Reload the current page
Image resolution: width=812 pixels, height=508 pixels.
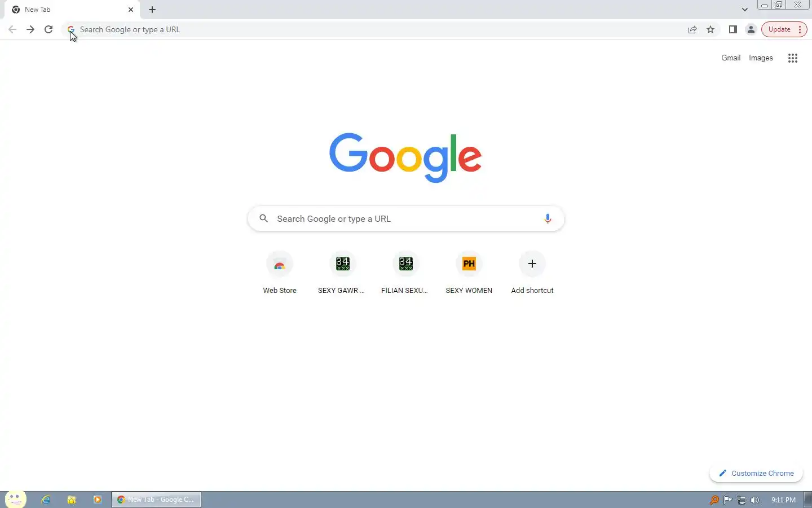click(x=48, y=29)
